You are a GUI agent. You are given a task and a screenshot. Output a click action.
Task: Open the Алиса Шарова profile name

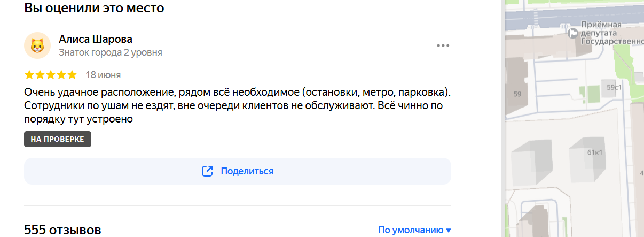pyautogui.click(x=95, y=39)
